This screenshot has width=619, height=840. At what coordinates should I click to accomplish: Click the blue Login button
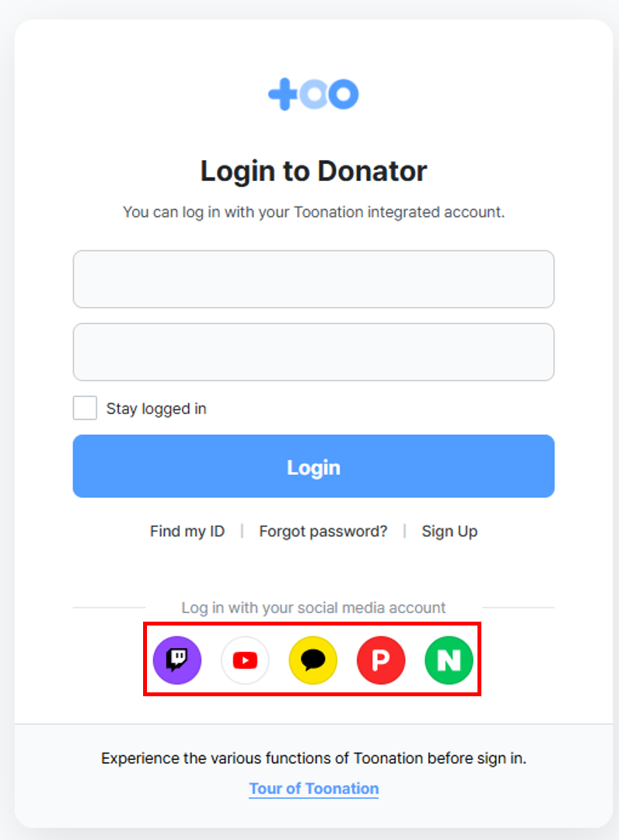point(313,466)
